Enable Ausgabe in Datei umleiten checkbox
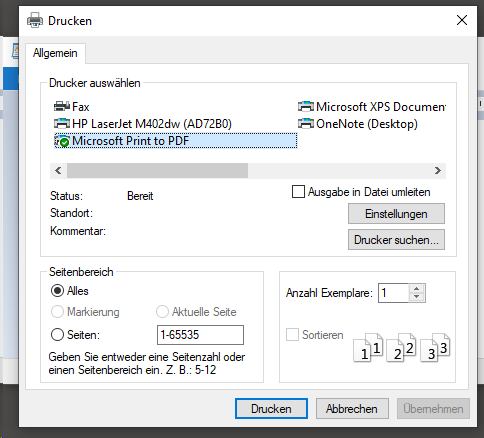484x438 pixels. (298, 192)
